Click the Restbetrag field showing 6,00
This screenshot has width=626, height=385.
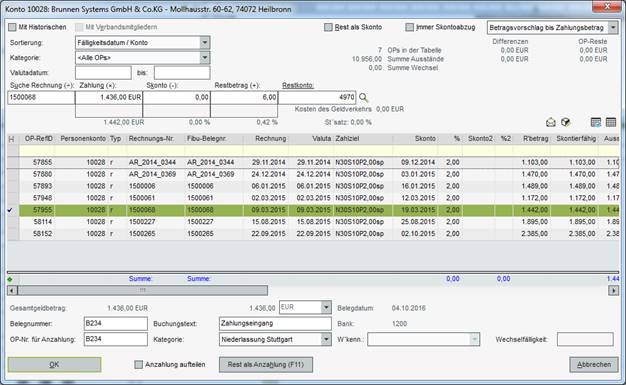tap(244, 97)
